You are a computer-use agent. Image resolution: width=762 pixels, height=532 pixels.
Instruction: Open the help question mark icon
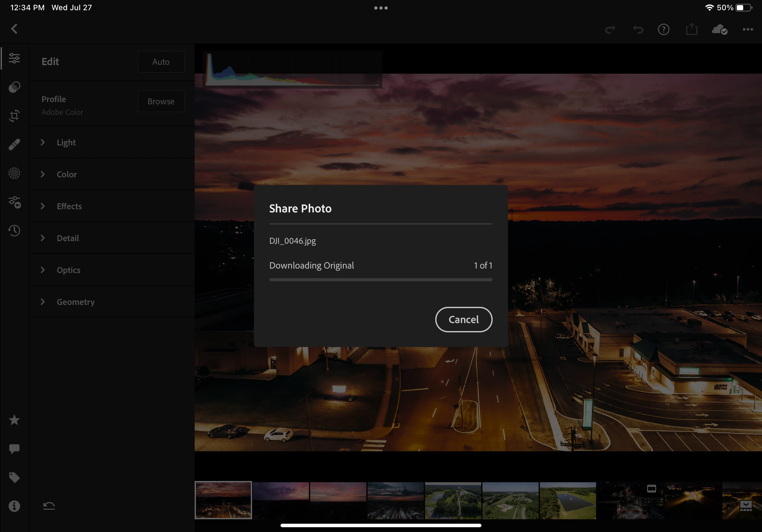click(x=663, y=30)
